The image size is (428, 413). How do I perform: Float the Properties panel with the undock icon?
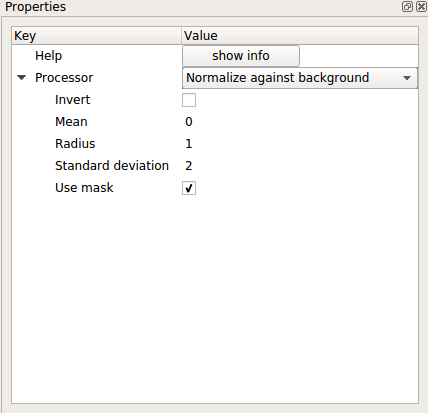click(x=407, y=6)
